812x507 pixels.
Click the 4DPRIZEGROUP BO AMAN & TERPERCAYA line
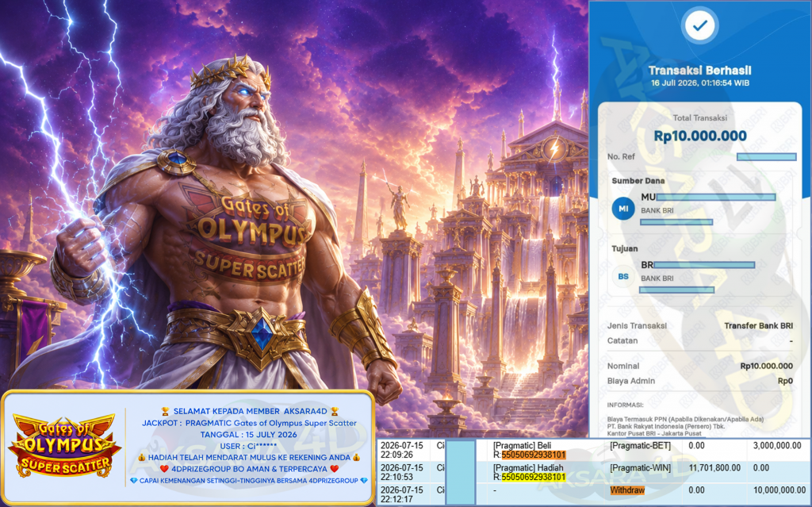coord(248,469)
